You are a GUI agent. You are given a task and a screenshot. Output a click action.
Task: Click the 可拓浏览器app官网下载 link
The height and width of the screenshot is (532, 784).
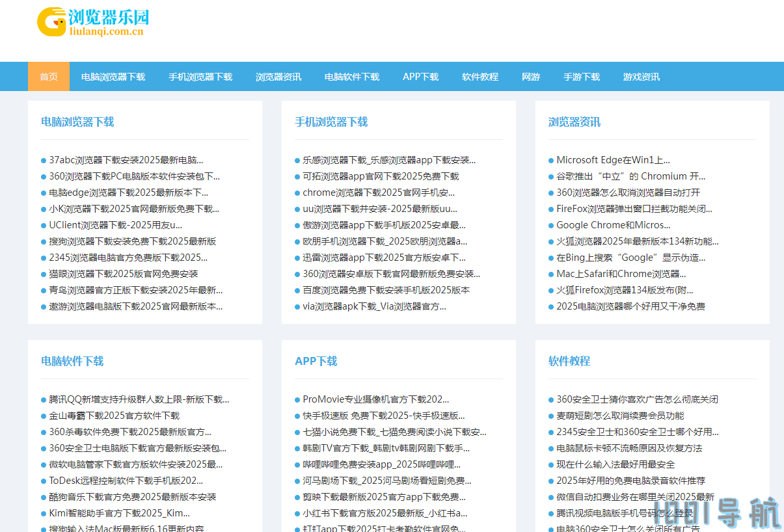(381, 176)
